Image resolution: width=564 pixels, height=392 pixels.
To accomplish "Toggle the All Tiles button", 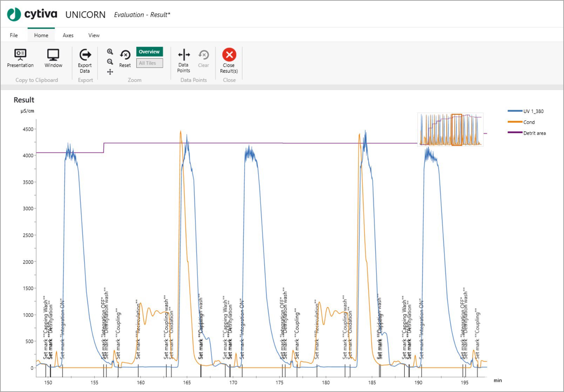I will point(149,63).
